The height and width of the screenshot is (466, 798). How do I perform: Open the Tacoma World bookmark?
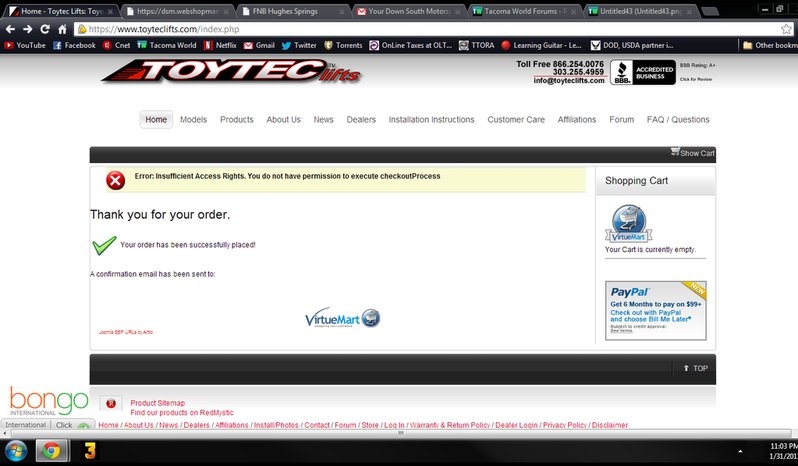tap(167, 45)
